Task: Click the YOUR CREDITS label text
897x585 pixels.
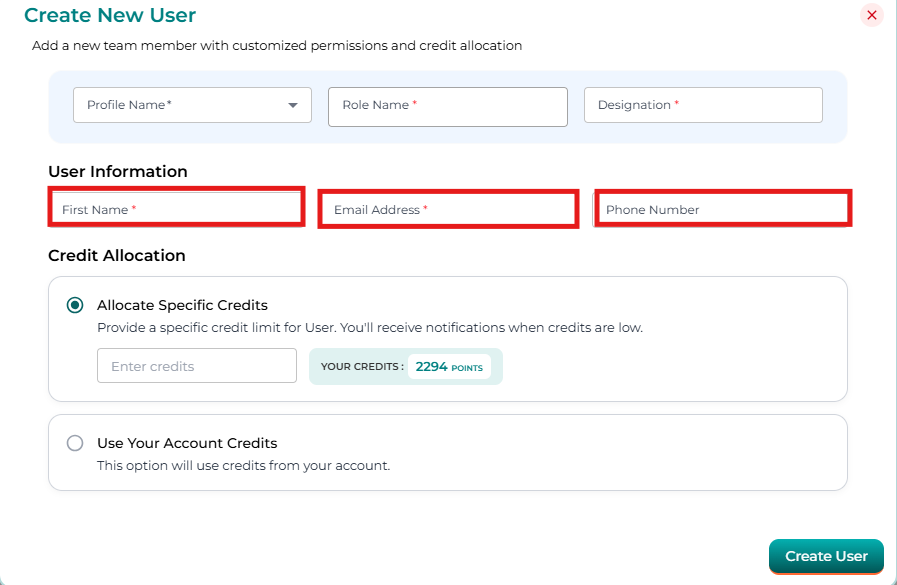Action: tap(362, 367)
